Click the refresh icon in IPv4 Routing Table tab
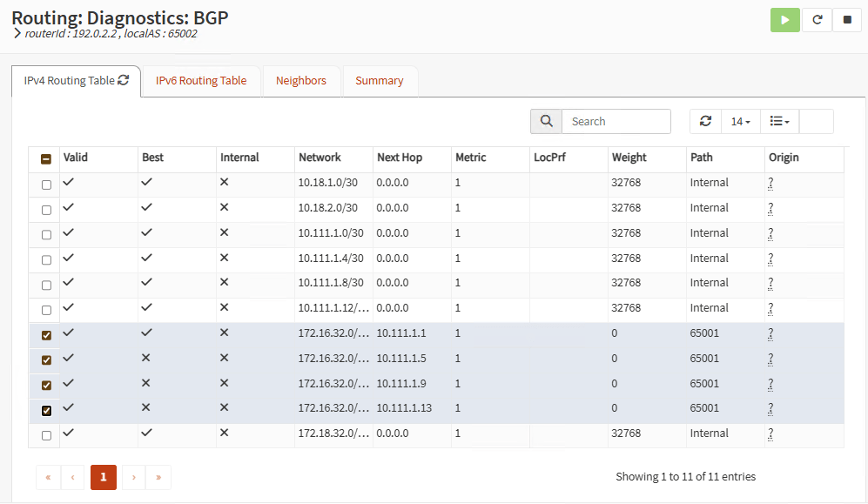The height and width of the screenshot is (504, 868). [124, 80]
